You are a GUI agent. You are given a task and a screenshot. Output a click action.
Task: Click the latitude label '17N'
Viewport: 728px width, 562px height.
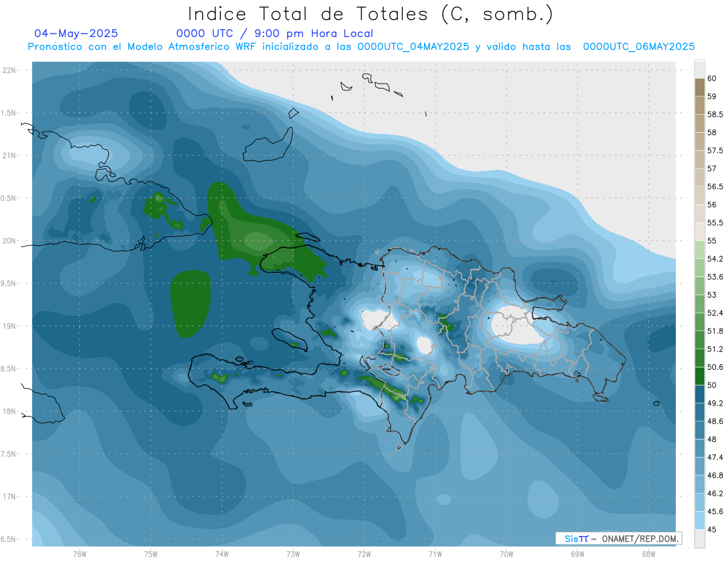10,497
